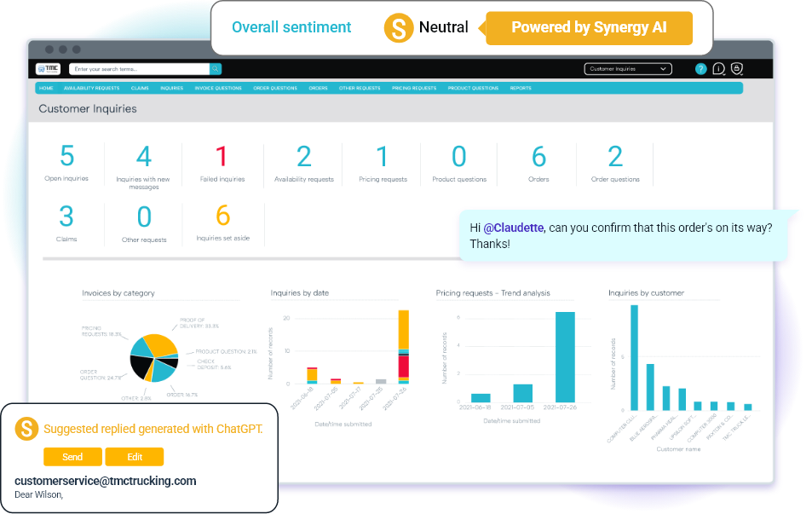Go to the Reports menu item
Screen dimensions: 812x514
click(521, 88)
